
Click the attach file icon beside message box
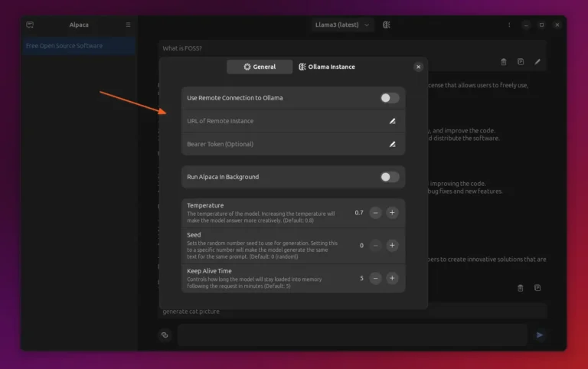pyautogui.click(x=165, y=335)
